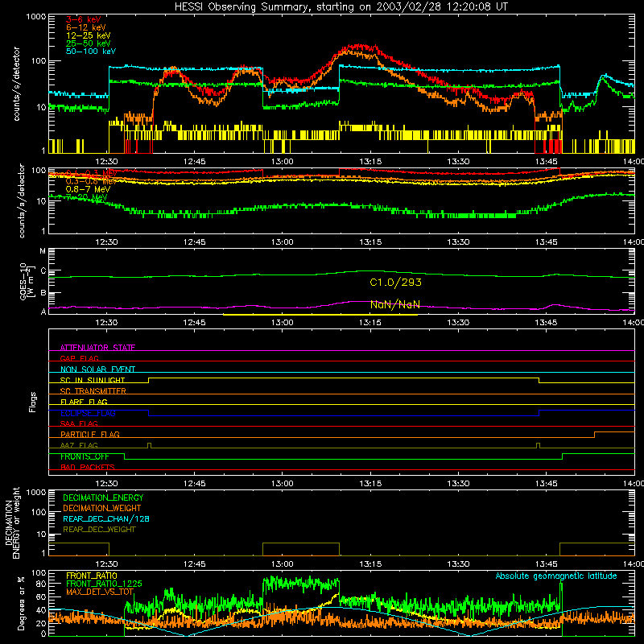This screenshot has width=644, height=644.
Task: Click the first AAZ_FLAG pulse near 12:37
Action: (149, 445)
